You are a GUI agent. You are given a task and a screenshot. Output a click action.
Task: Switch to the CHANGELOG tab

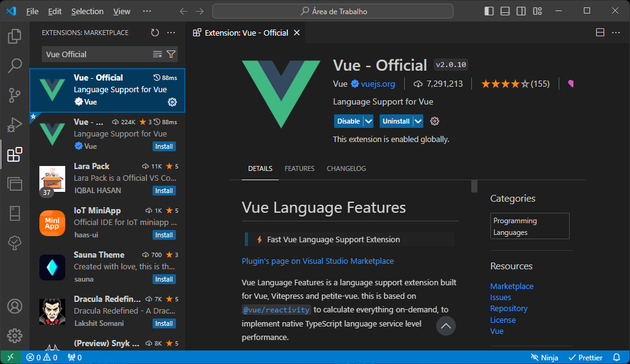(346, 168)
